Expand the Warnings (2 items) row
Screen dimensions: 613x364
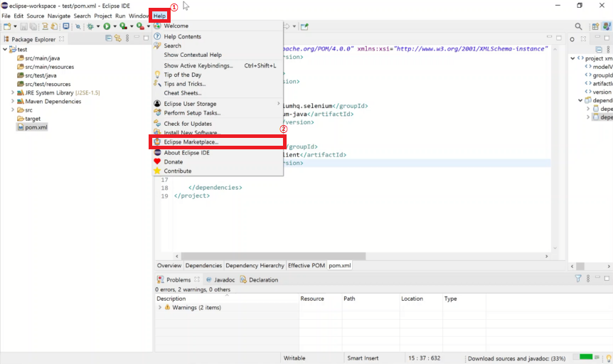click(160, 308)
